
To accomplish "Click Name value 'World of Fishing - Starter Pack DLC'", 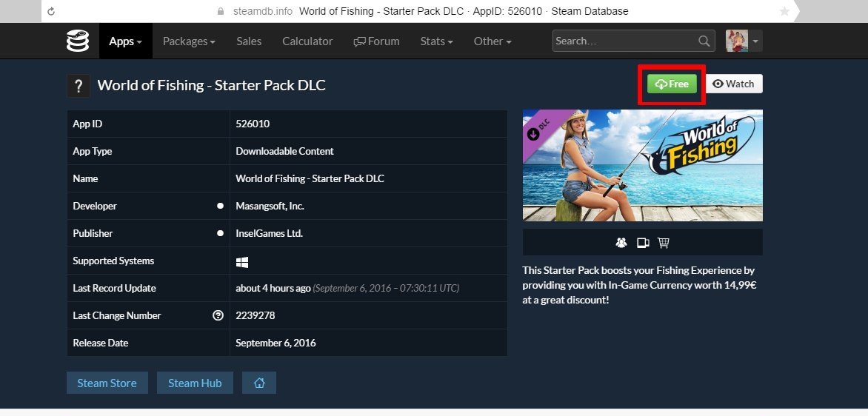I will click(x=310, y=178).
